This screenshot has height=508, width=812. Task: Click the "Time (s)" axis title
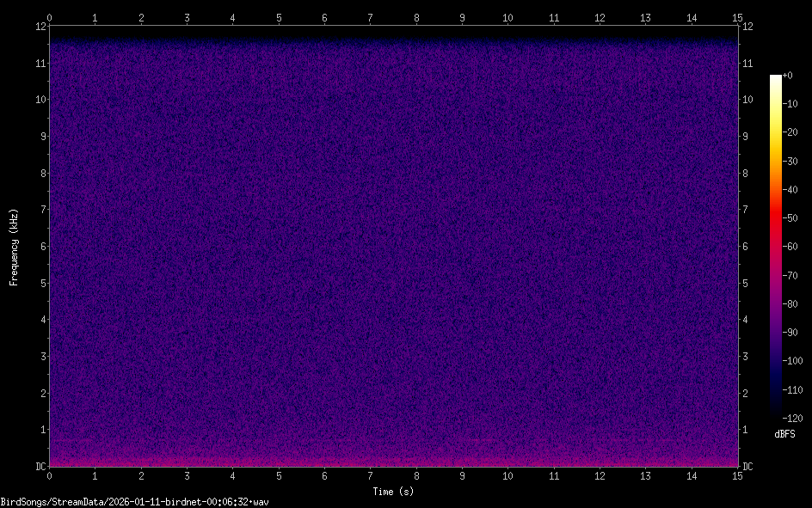point(393,492)
